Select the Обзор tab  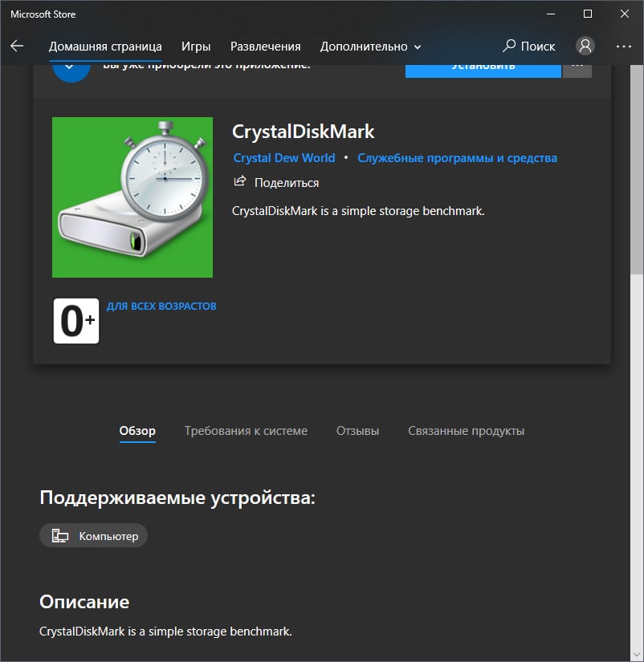[x=137, y=431]
